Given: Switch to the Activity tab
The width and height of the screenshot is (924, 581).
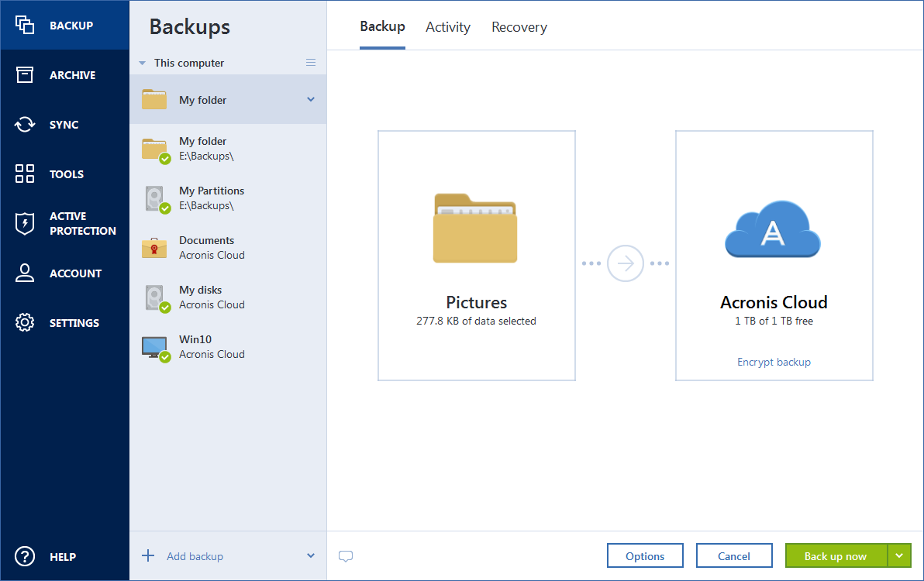Looking at the screenshot, I should pyautogui.click(x=447, y=26).
